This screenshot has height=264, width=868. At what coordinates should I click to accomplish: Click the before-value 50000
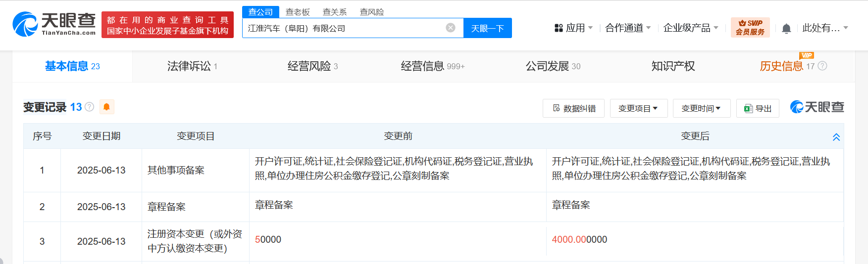[x=268, y=239]
